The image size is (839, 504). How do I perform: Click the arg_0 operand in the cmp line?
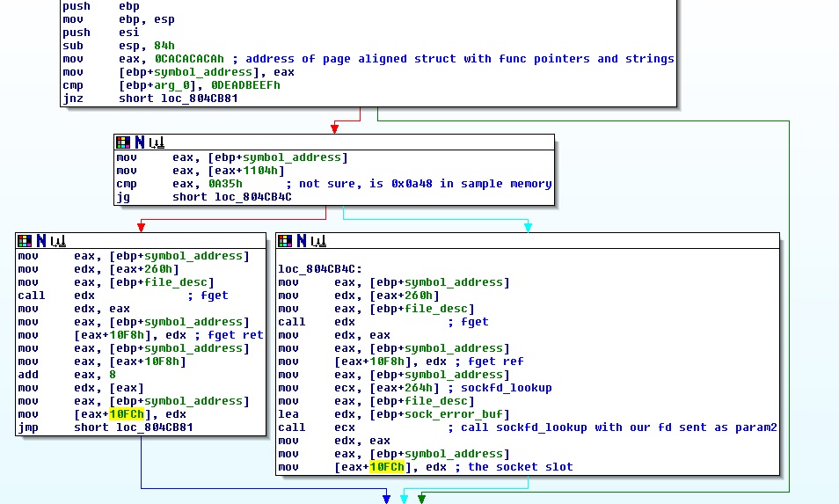(x=171, y=85)
